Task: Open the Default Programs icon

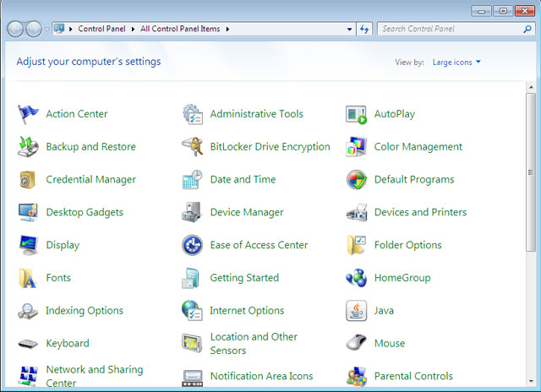Action: (x=356, y=180)
